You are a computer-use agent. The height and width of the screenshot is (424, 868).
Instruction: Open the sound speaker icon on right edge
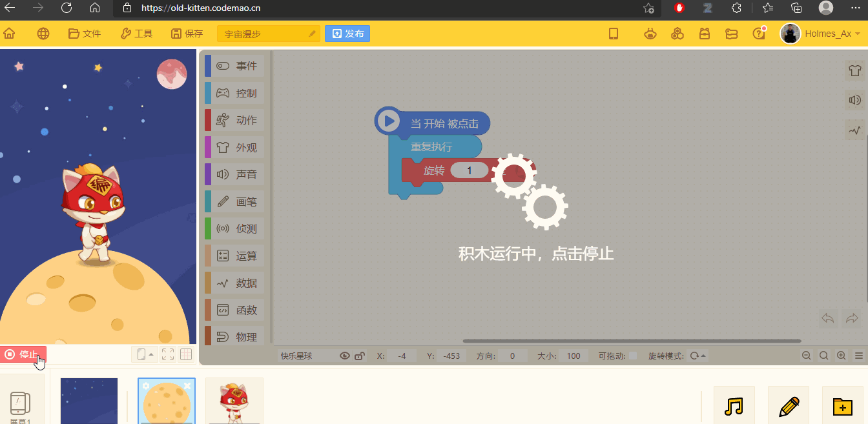pyautogui.click(x=855, y=100)
